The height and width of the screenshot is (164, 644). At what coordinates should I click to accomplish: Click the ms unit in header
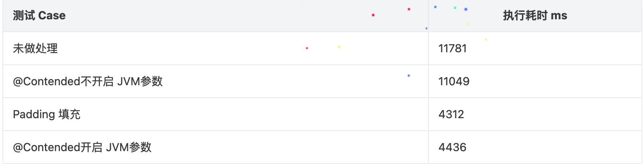coord(559,16)
